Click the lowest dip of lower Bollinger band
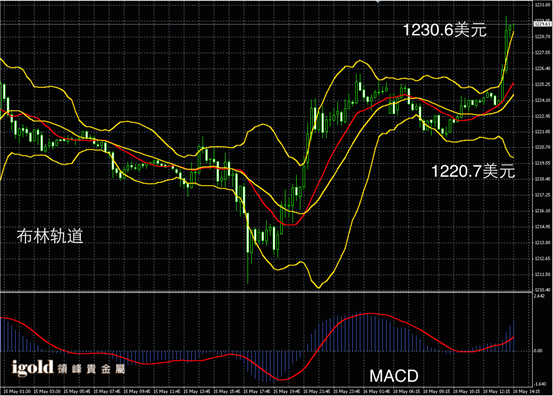 coord(319,287)
